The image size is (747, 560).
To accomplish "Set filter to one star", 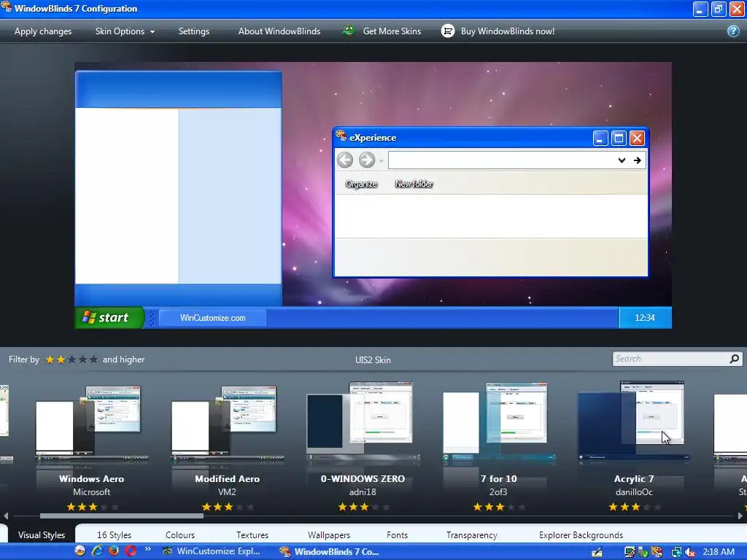I will pos(50,359).
